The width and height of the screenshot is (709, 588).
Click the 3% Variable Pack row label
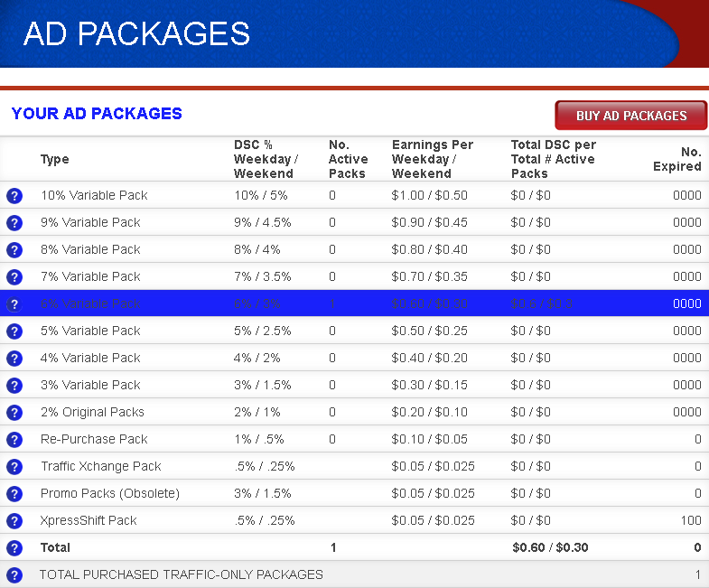(x=90, y=385)
